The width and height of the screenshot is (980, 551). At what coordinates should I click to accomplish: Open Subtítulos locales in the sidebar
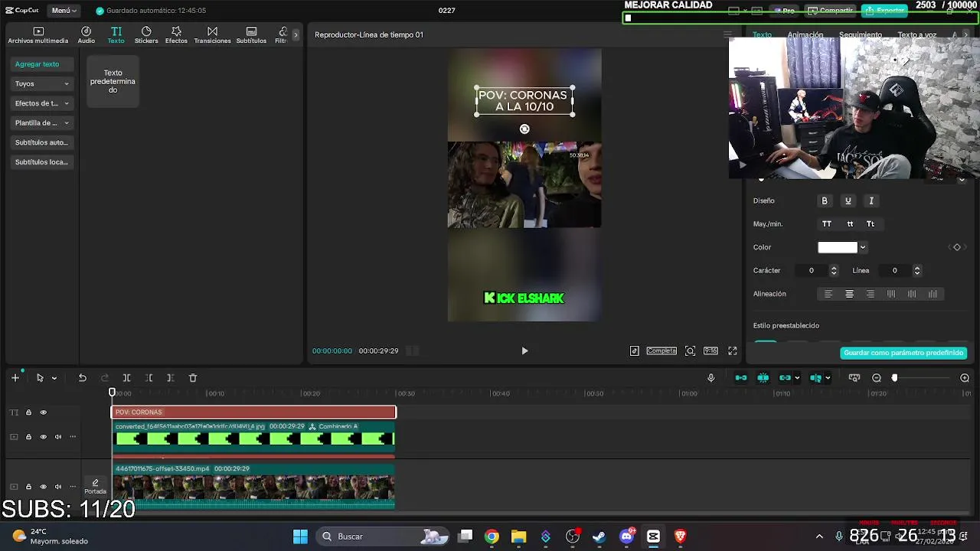42,162
